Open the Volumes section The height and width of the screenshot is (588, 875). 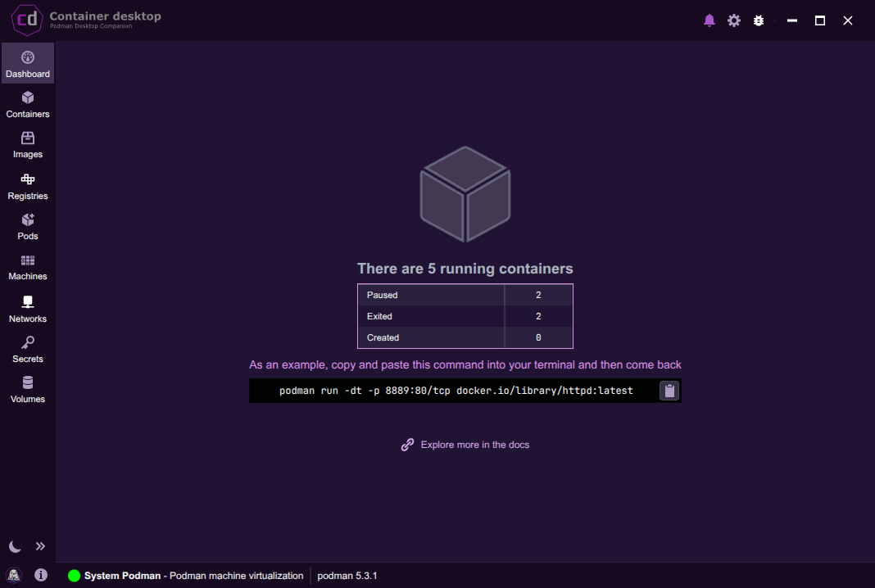tap(27, 389)
